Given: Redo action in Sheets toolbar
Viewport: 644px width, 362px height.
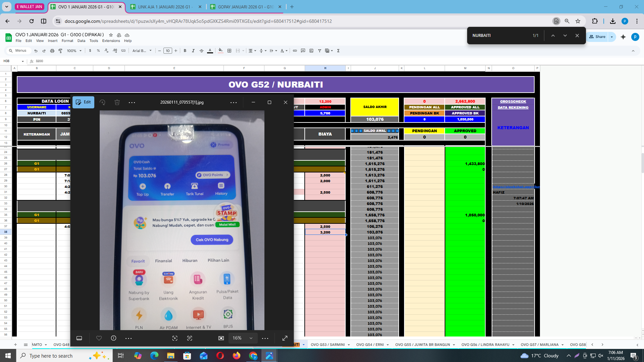Looking at the screenshot, I should click(x=44, y=51).
